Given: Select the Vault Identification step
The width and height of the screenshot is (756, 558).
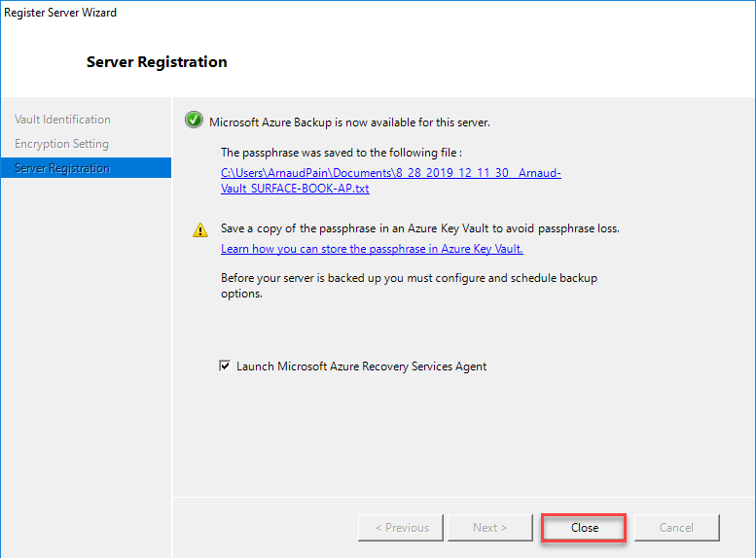Looking at the screenshot, I should [62, 120].
